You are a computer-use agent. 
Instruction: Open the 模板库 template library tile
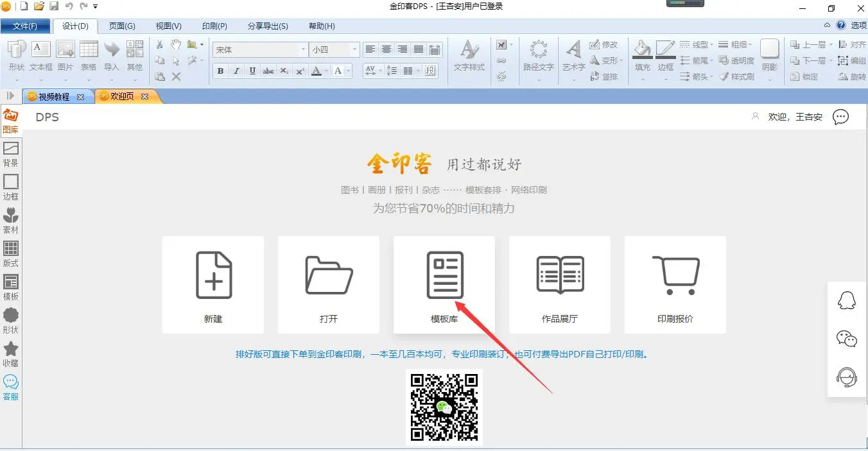click(x=444, y=284)
